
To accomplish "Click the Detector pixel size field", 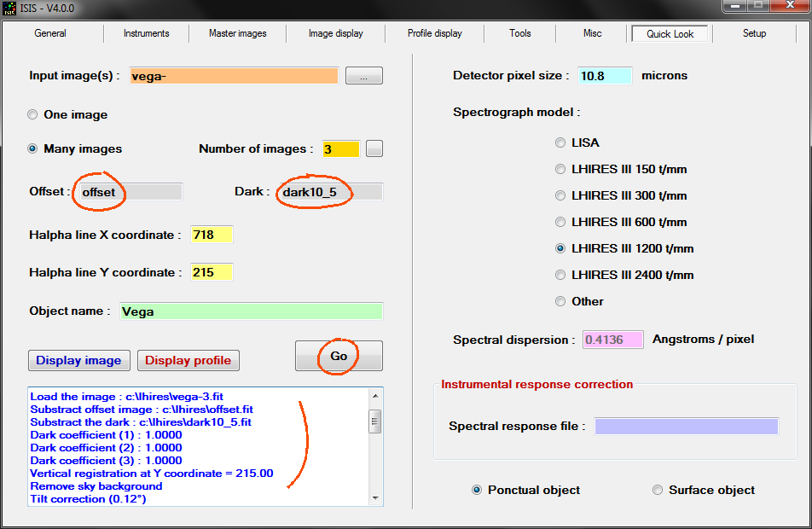I will (605, 75).
